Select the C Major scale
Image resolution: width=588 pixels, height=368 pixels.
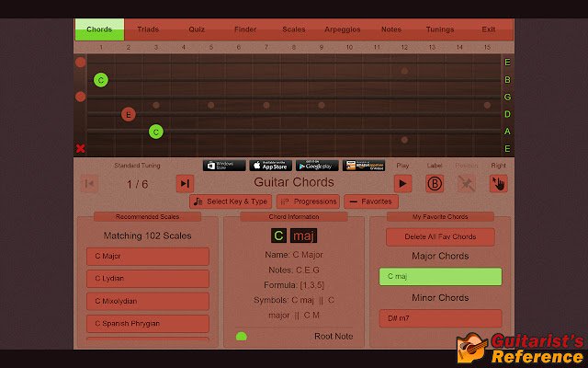point(148,257)
